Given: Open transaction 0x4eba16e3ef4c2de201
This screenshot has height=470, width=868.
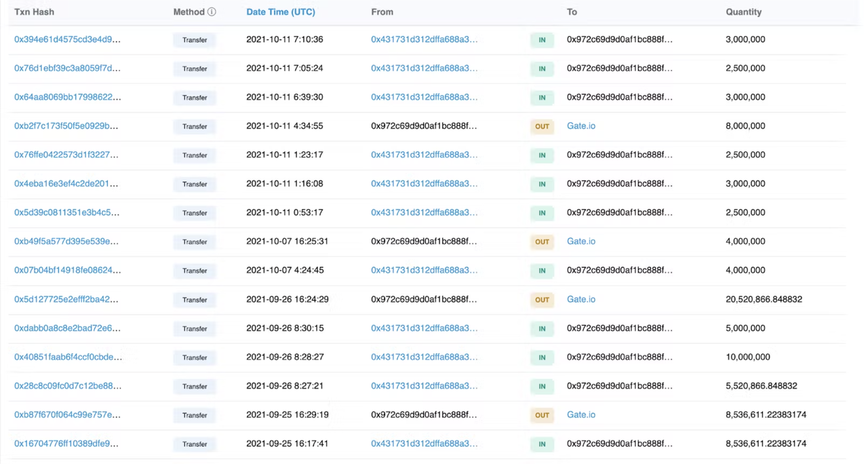Looking at the screenshot, I should click(x=66, y=184).
